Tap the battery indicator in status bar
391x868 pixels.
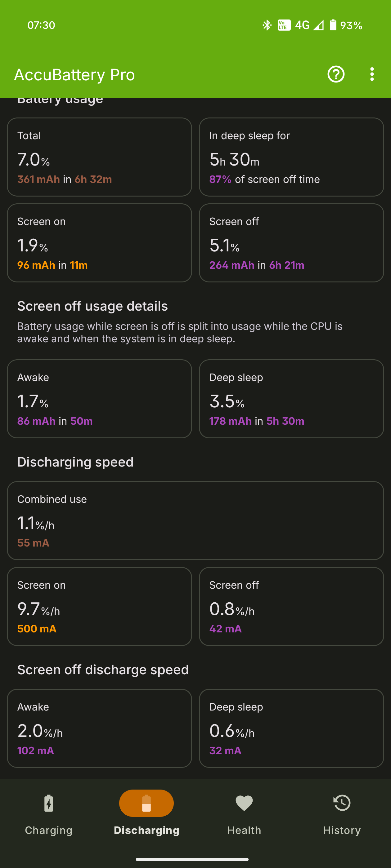pos(333,25)
